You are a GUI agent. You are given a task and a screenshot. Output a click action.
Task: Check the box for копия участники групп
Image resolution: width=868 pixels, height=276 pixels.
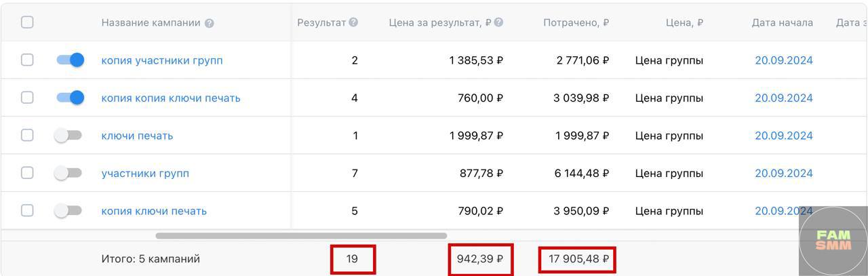(x=27, y=60)
